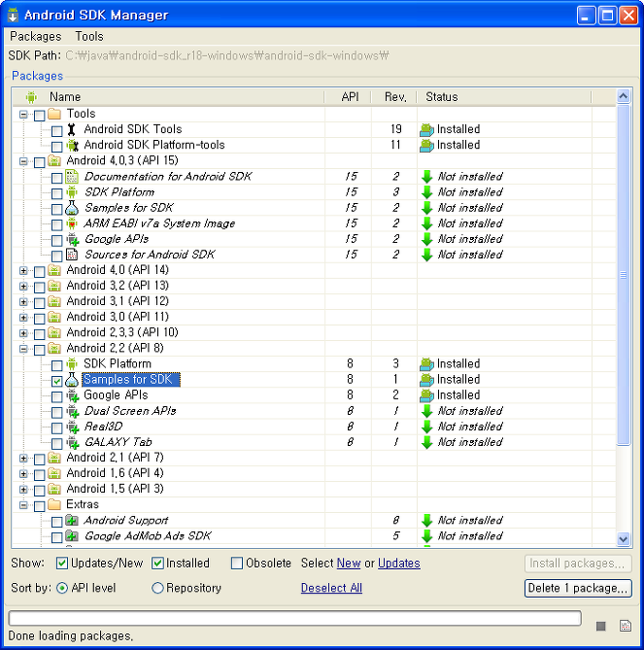Enable the Obsolete show checkbox
644x650 pixels.
[x=237, y=563]
